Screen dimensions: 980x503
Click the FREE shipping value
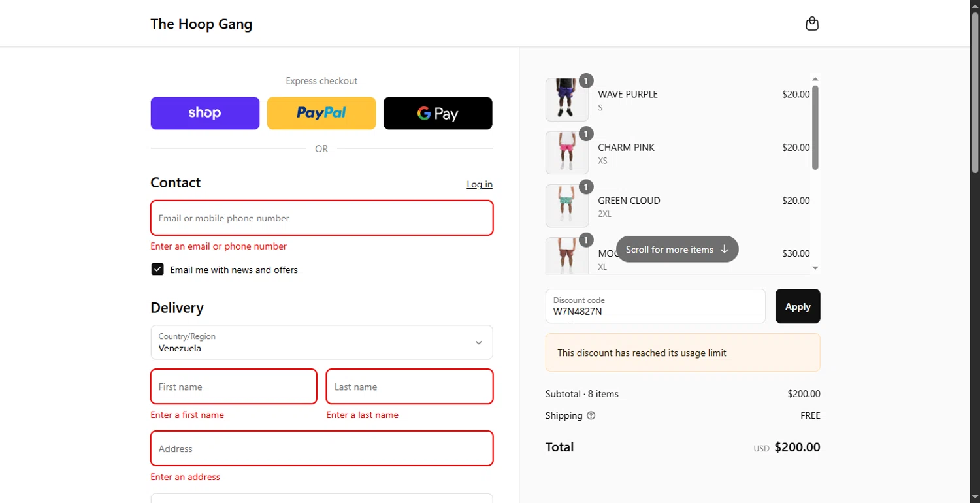tap(810, 415)
